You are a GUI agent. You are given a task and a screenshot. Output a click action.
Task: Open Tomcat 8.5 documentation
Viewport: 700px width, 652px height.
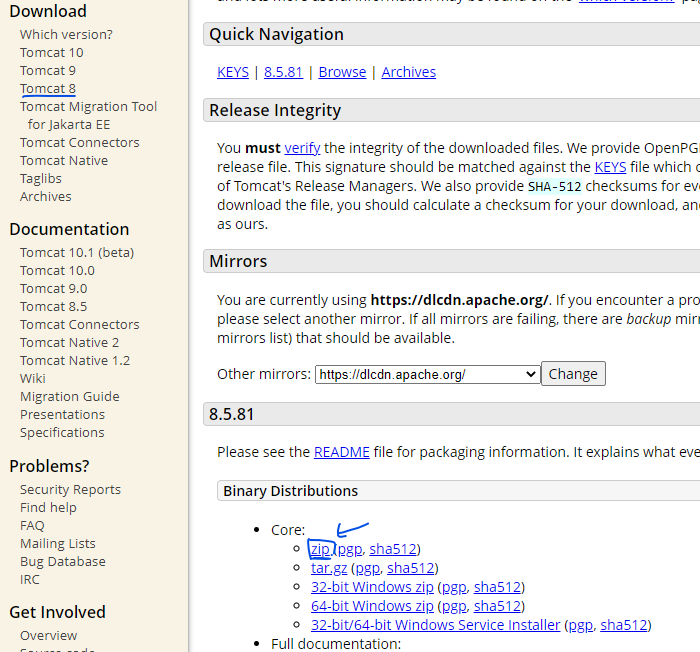[x=54, y=306]
